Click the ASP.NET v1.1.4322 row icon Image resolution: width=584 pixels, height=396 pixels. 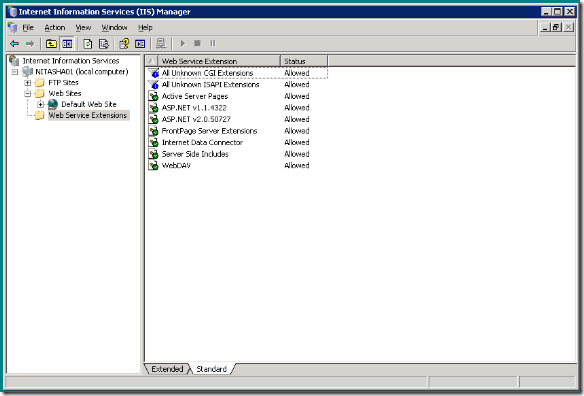tap(153, 108)
